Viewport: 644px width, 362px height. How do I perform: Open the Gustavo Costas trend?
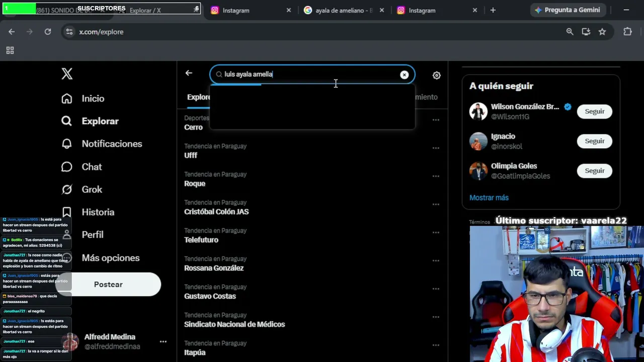[210, 296]
